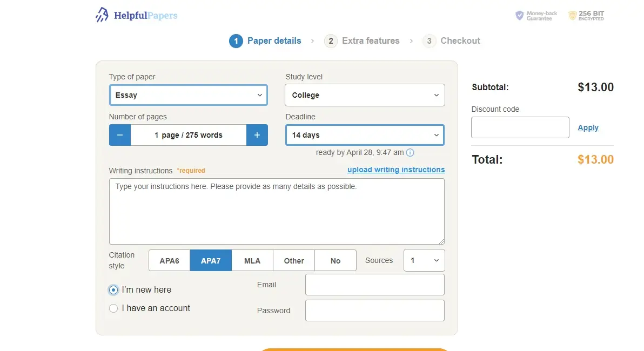Select APA6 citation style

point(169,261)
